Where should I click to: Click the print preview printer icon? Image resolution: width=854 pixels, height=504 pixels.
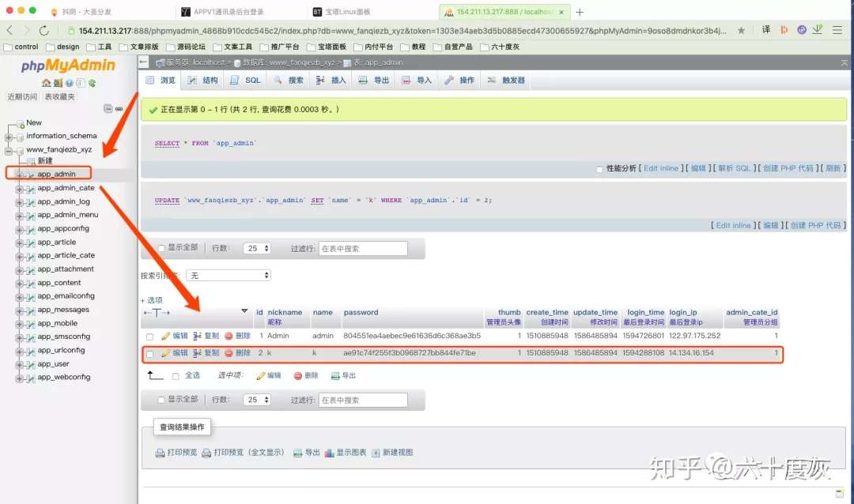[x=160, y=453]
